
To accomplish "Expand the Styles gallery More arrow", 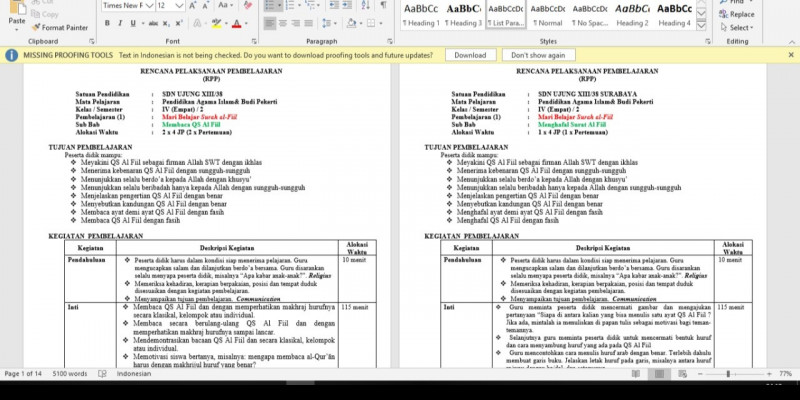I will [x=702, y=26].
